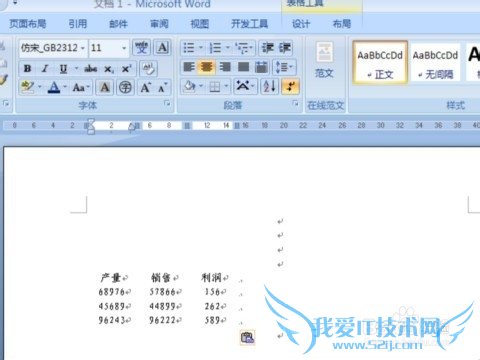Open Paste Options smart tag
The width and height of the screenshot is (480, 360).
click(248, 337)
